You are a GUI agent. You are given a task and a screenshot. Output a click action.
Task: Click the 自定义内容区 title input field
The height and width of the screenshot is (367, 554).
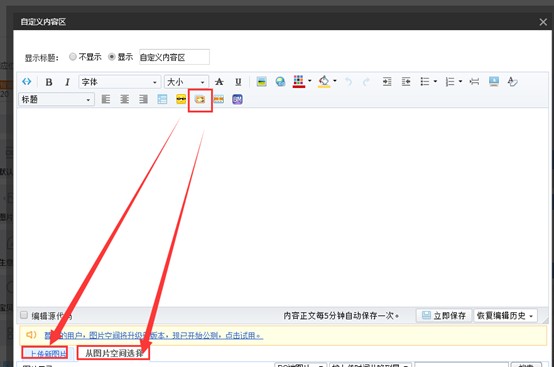[174, 57]
